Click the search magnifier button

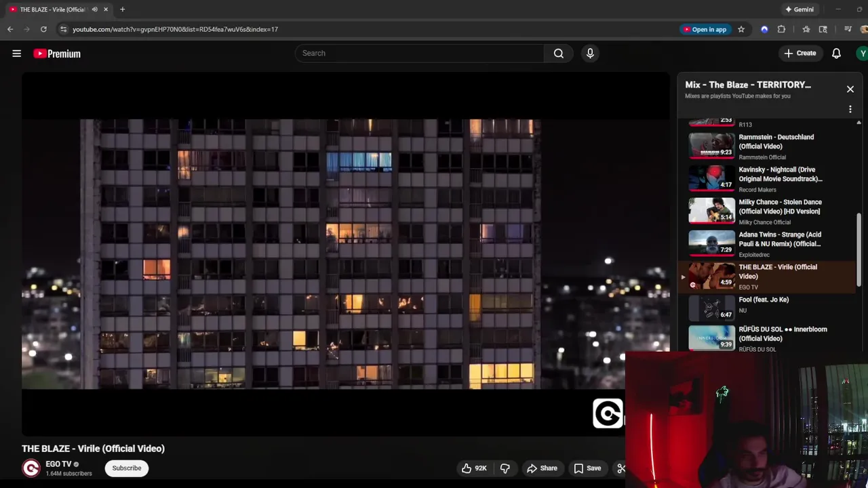559,53
